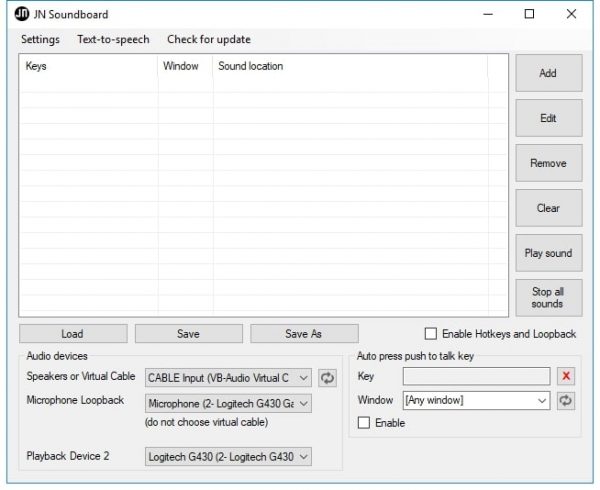The image size is (600, 490).
Task: Expand the Speakers or Virtual Cable dropdown
Action: point(303,377)
